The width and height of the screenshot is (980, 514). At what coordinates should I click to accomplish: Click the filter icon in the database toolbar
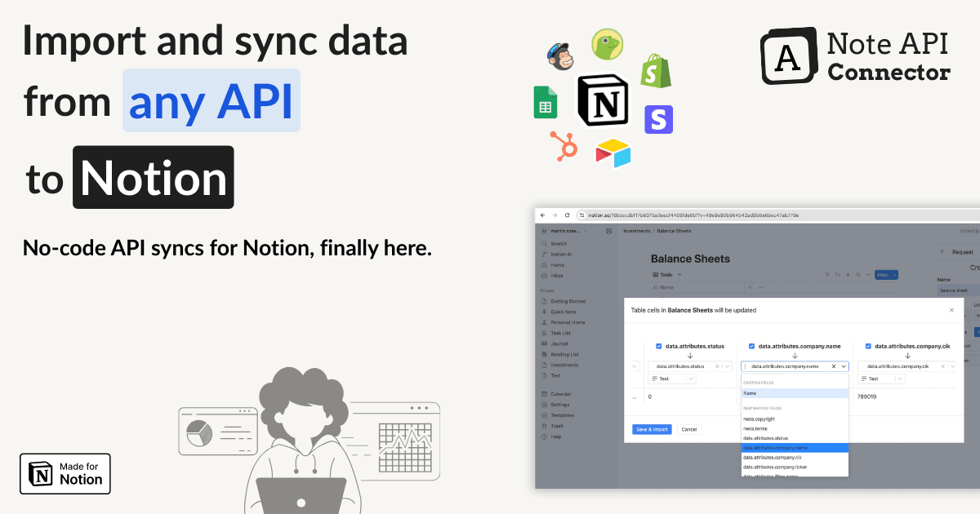[x=827, y=275]
